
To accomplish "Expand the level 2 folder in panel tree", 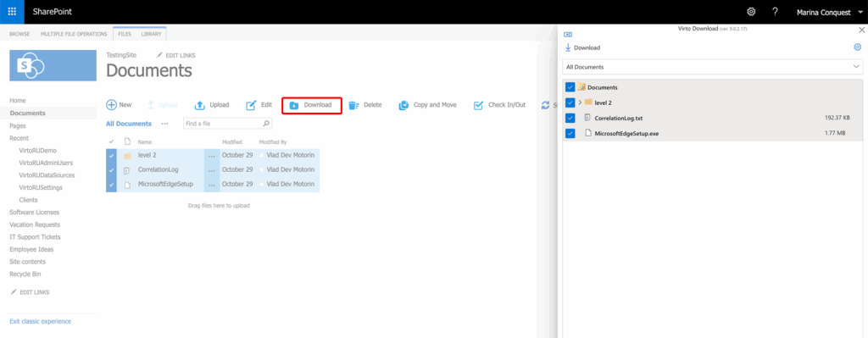I will click(580, 103).
